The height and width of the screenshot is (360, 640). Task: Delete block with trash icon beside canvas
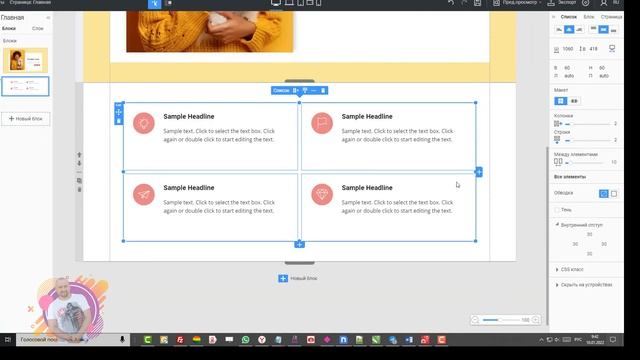(79, 189)
